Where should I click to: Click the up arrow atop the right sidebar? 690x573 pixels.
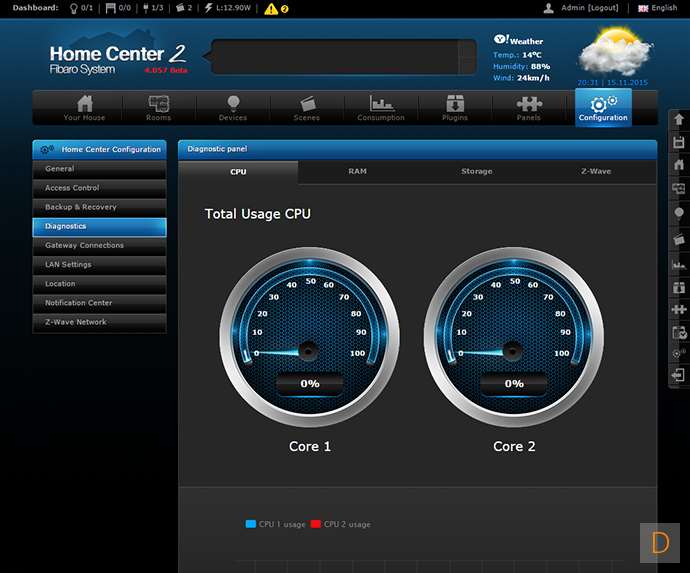tap(679, 118)
